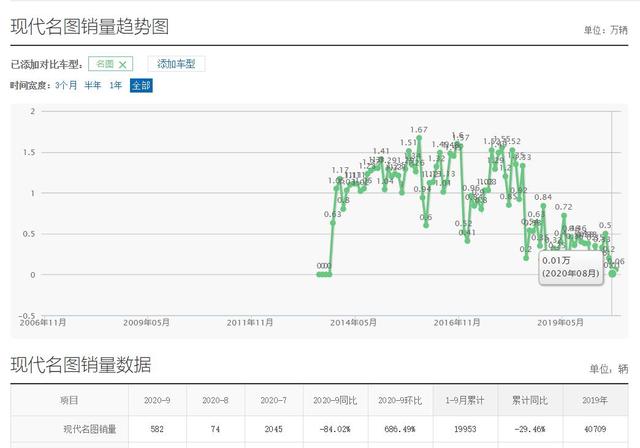Image resolution: width=640 pixels, height=448 pixels.
Task: Click the 现代名图销量数据 heading
Action: coord(81,365)
